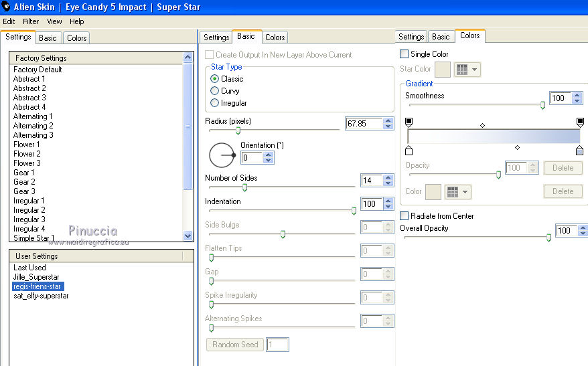Viewport: 588px width, 366px height.
Task: Switch to Colors tab in middle panel
Action: pyautogui.click(x=275, y=37)
